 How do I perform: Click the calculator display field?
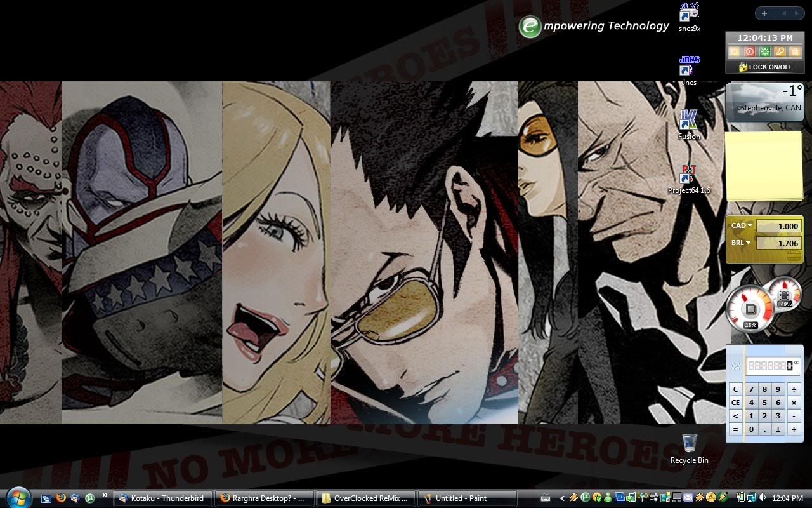tap(773, 366)
